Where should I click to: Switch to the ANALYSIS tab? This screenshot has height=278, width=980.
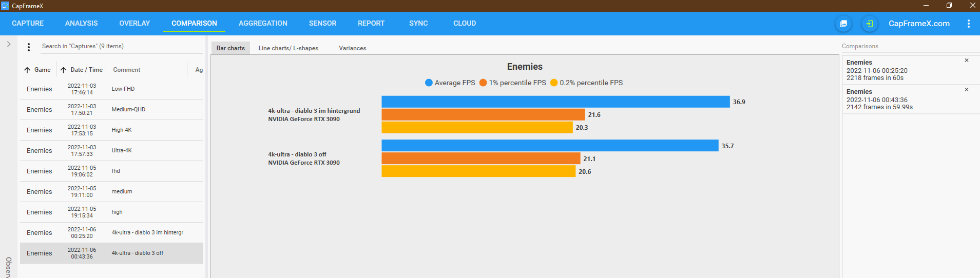tap(81, 23)
